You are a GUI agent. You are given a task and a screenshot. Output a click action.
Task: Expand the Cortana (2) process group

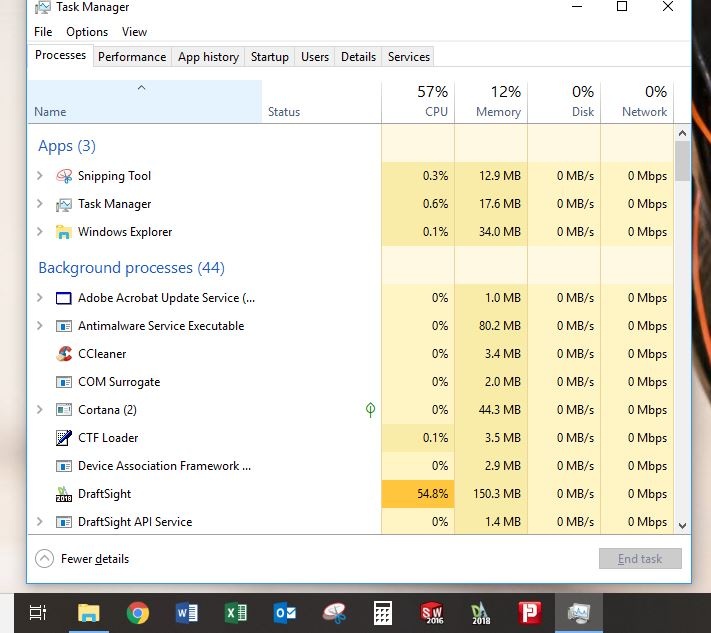tap(40, 410)
